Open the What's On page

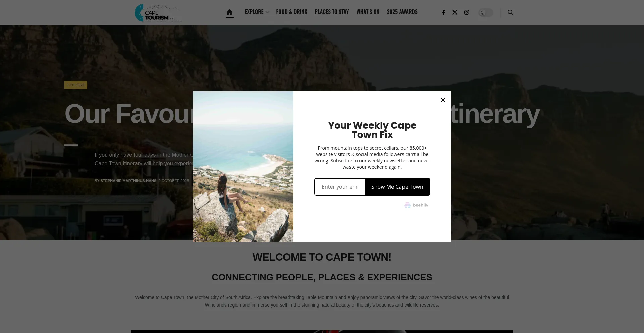(368, 12)
